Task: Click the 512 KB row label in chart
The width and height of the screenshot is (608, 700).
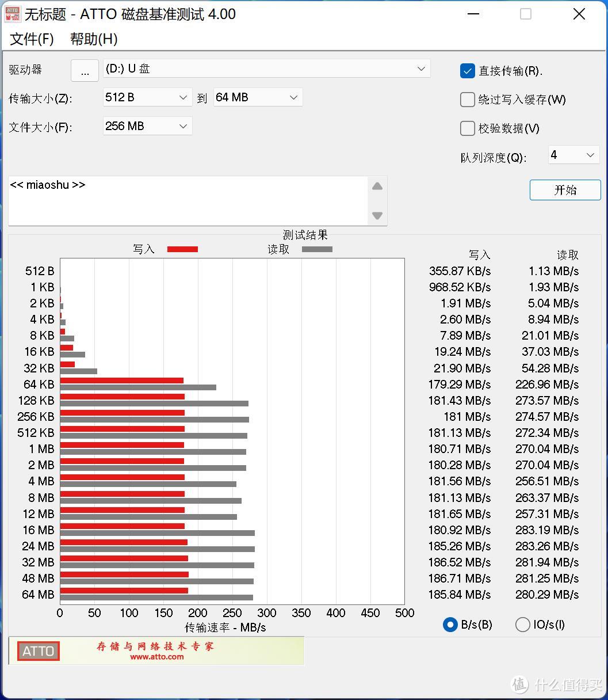Action: (36, 433)
